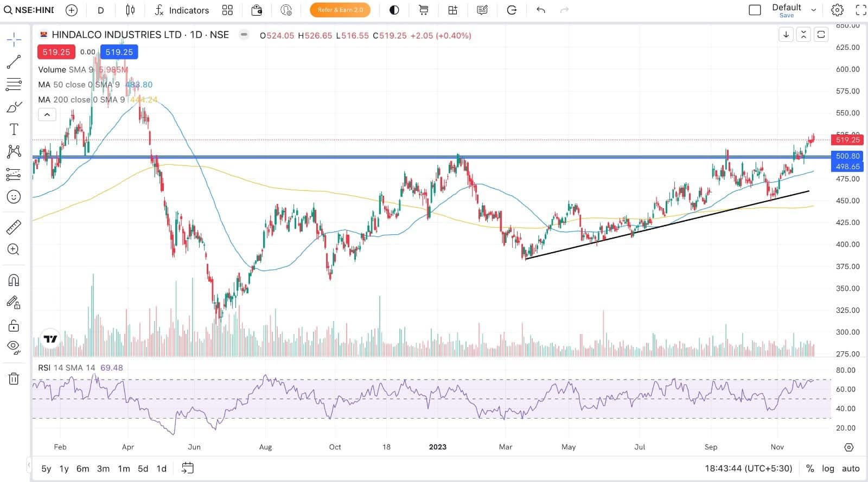Image resolution: width=868 pixels, height=482 pixels.
Task: Open go to date calendar icon
Action: click(x=188, y=468)
